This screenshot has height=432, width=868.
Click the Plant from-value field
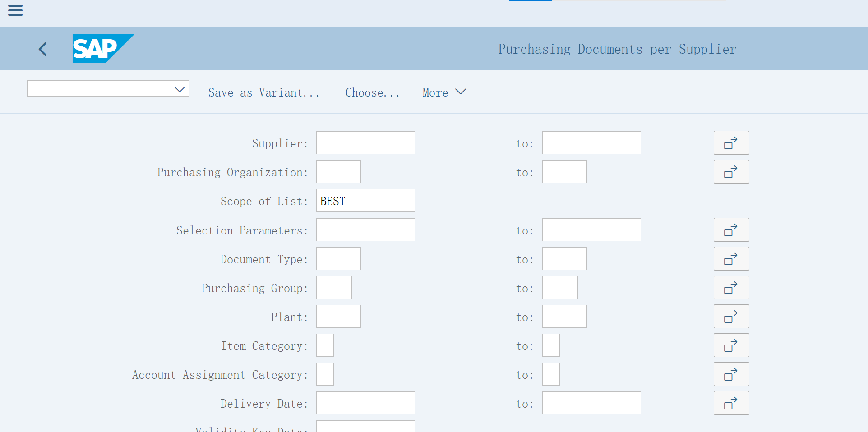click(338, 317)
